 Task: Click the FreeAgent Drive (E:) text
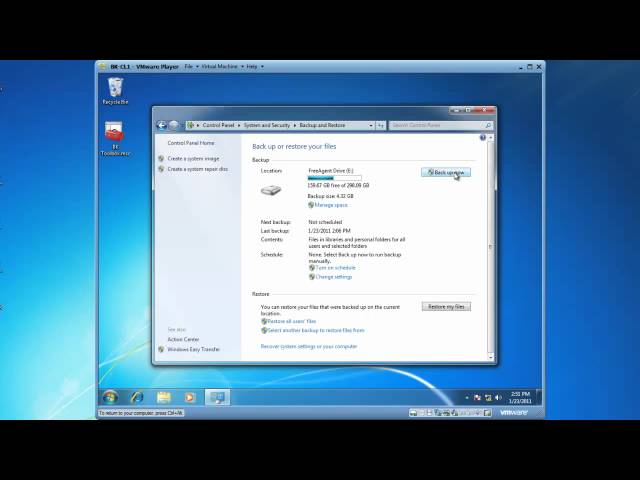click(331, 171)
